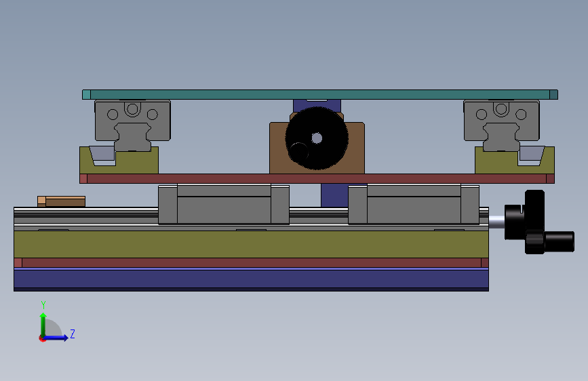Select the gray center hole of the gear
This screenshot has height=381, width=588.
coord(317,138)
